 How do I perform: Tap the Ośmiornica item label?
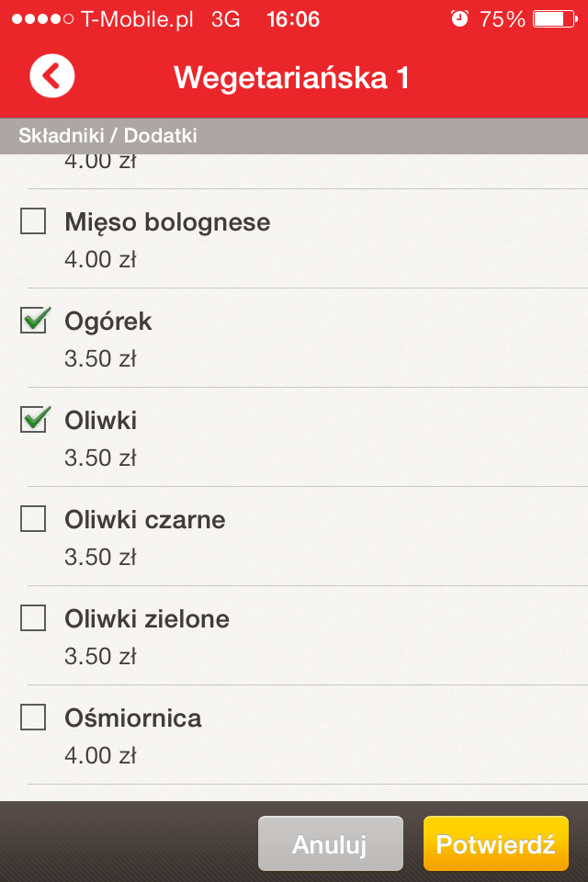pyautogui.click(x=133, y=718)
